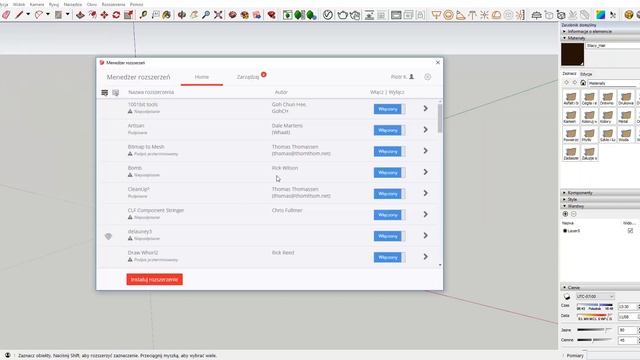Viewport: 640px width, 360px height.
Task: Click the current material color swatch
Action: (572, 54)
